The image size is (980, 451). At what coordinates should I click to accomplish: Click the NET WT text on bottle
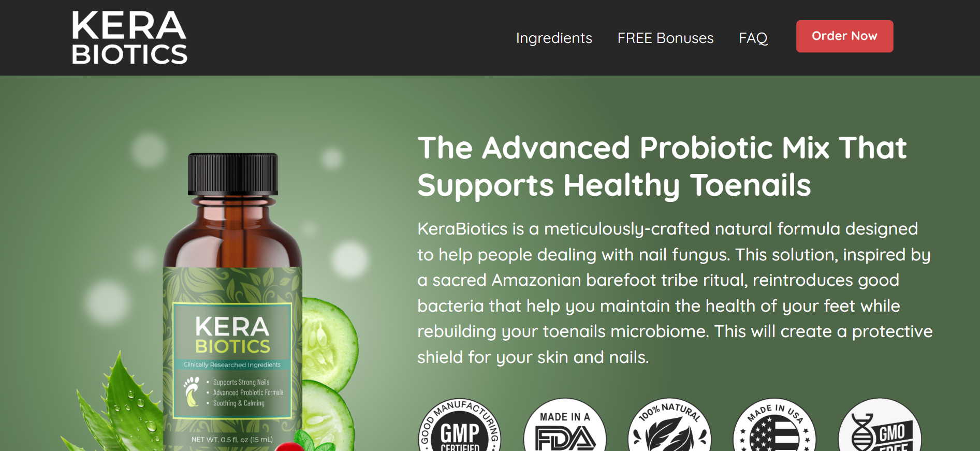point(232,440)
